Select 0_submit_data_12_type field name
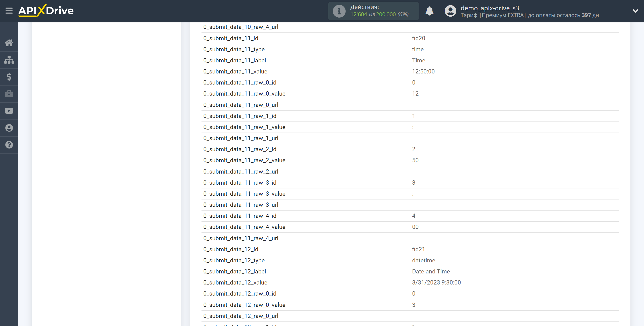Screen dimensions: 644x326 point(234,260)
